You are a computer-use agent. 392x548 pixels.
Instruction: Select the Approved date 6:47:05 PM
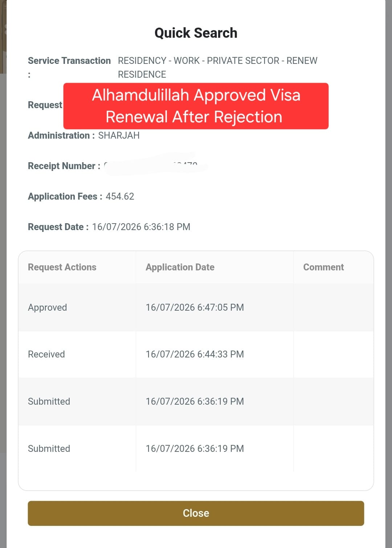[195, 307]
